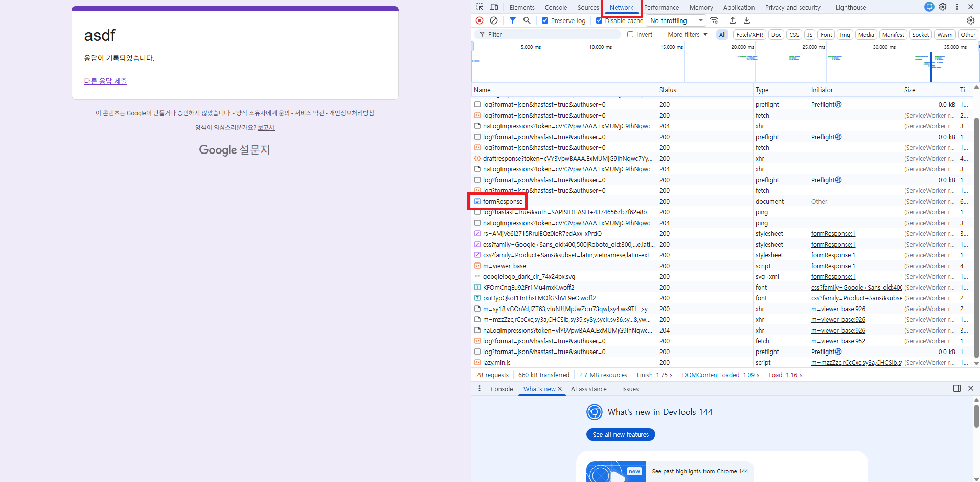This screenshot has width=980, height=482.
Task: Switch to the Performance tab
Action: click(661, 8)
